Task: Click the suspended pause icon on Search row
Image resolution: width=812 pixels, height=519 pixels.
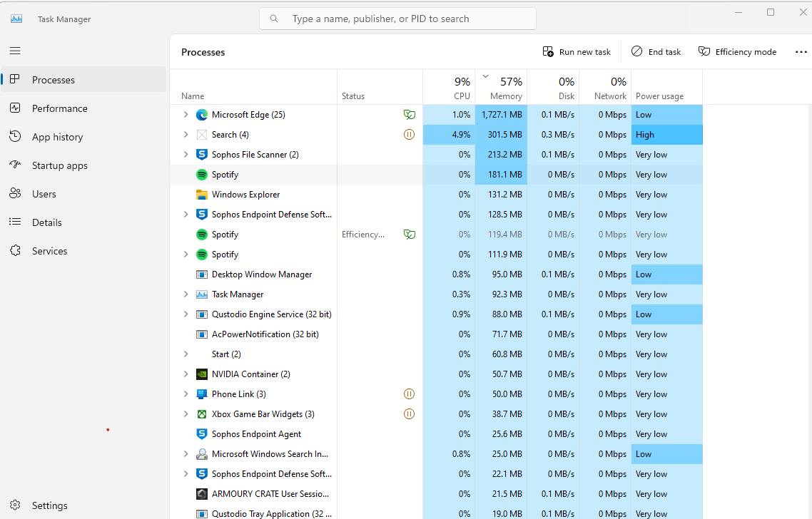Action: 409,135
